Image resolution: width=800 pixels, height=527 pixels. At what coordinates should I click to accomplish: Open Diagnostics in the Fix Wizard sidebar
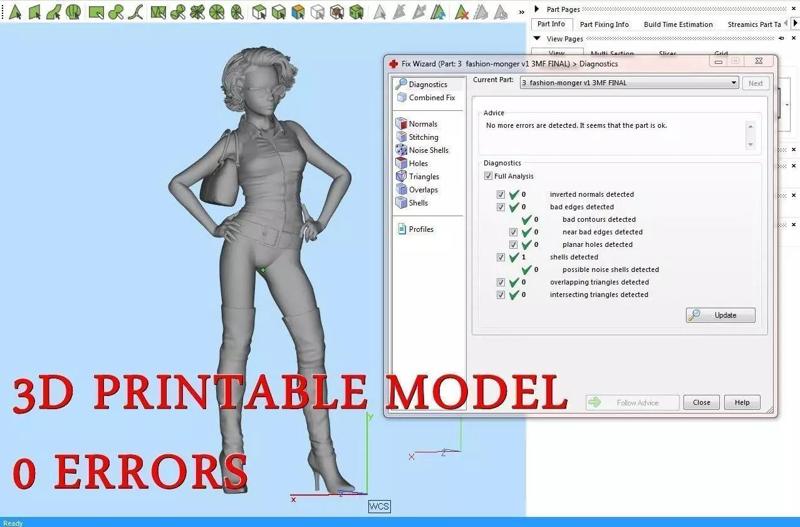(x=428, y=84)
